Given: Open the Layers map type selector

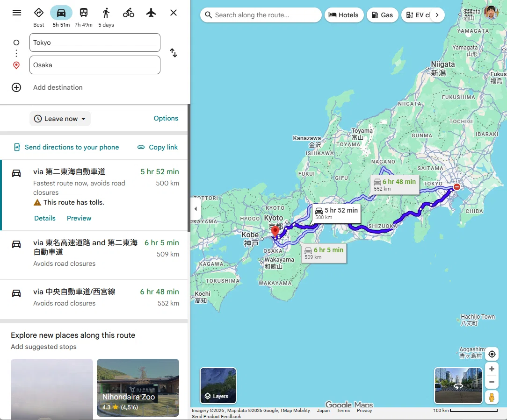Looking at the screenshot, I should [x=218, y=386].
